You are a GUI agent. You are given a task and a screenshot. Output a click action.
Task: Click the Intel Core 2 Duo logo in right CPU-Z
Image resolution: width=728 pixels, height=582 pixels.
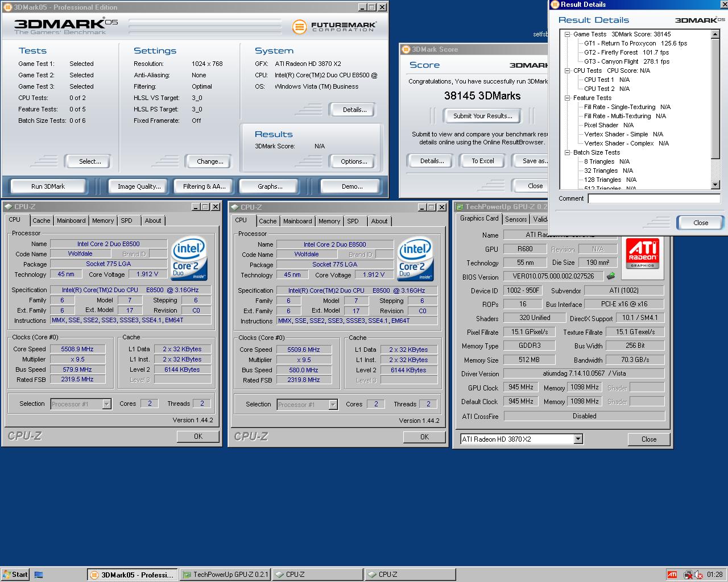[x=416, y=259]
